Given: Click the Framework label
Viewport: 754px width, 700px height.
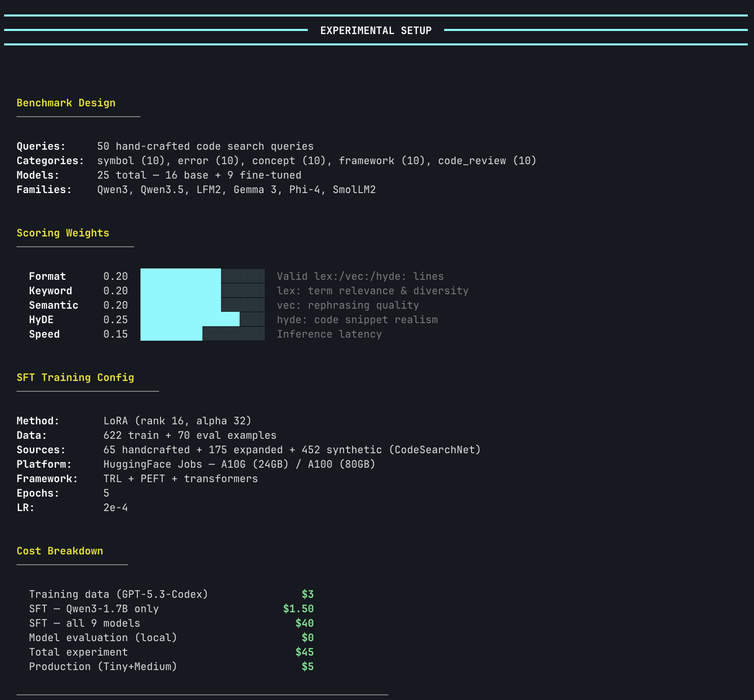Looking at the screenshot, I should click(x=48, y=479).
